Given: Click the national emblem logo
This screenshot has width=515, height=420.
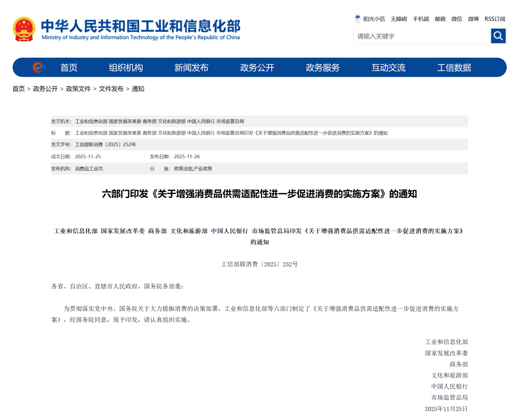Looking at the screenshot, I should (24, 29).
